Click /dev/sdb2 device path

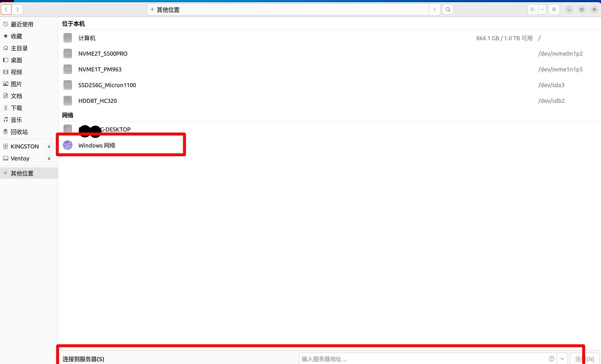coord(551,101)
